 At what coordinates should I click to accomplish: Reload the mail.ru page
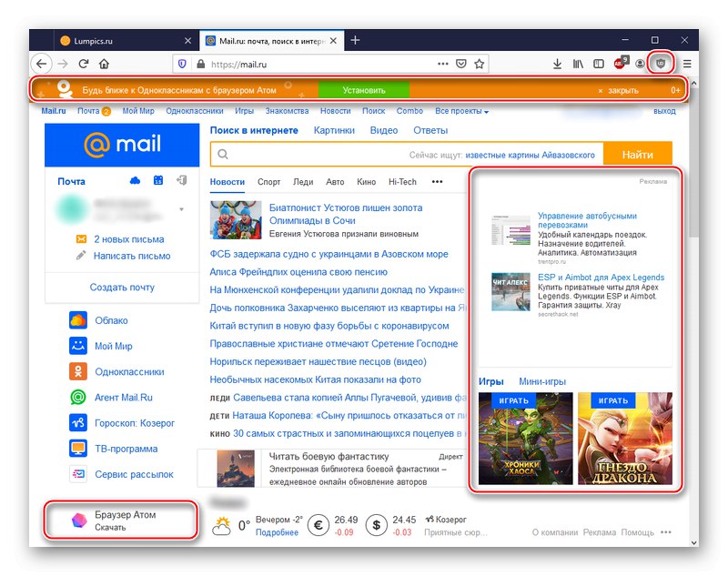(84, 64)
